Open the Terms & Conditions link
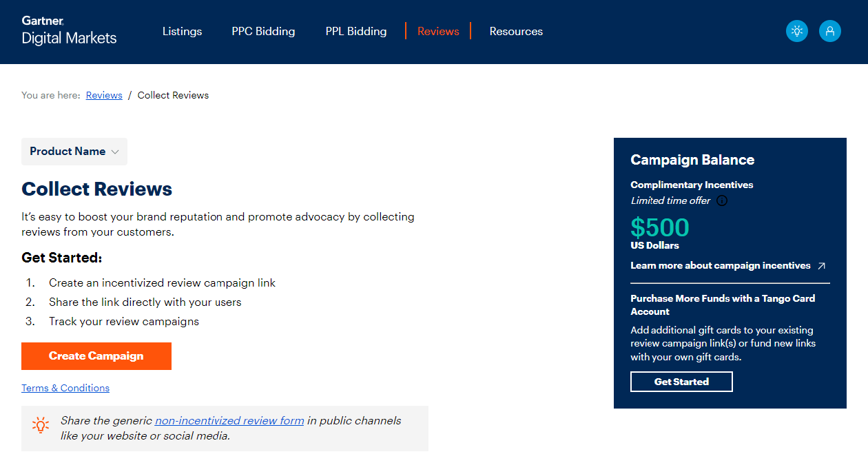Image resolution: width=868 pixels, height=474 pixels. pyautogui.click(x=65, y=387)
